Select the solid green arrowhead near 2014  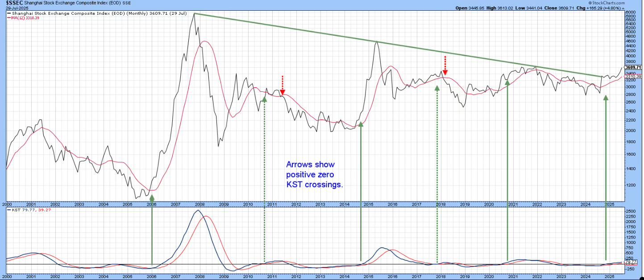click(x=361, y=124)
